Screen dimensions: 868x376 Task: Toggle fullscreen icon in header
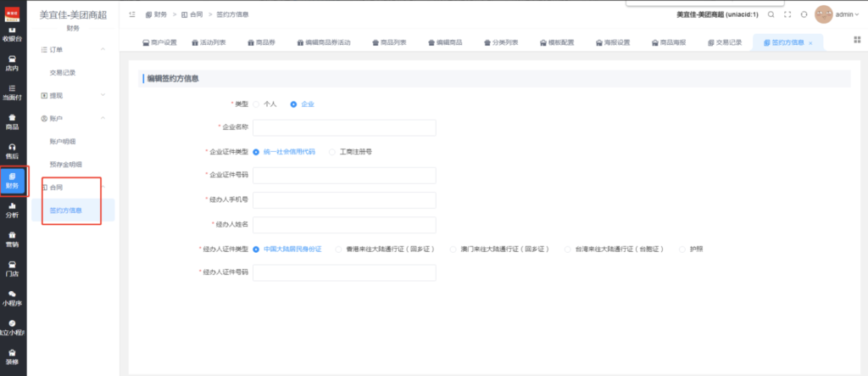point(787,14)
